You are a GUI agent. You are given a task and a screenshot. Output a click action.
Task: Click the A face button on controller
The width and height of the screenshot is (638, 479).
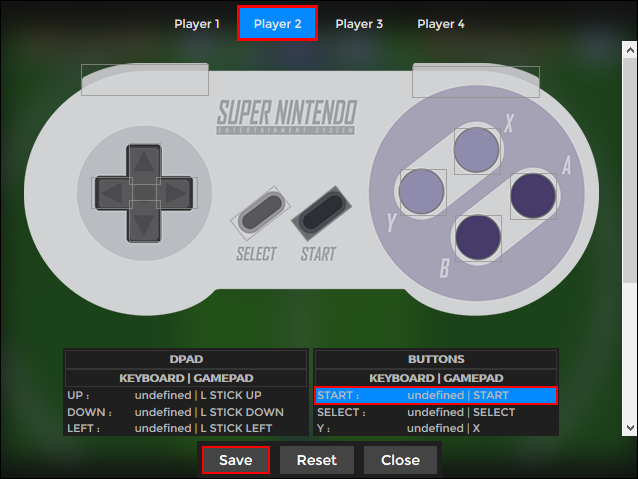pos(533,196)
